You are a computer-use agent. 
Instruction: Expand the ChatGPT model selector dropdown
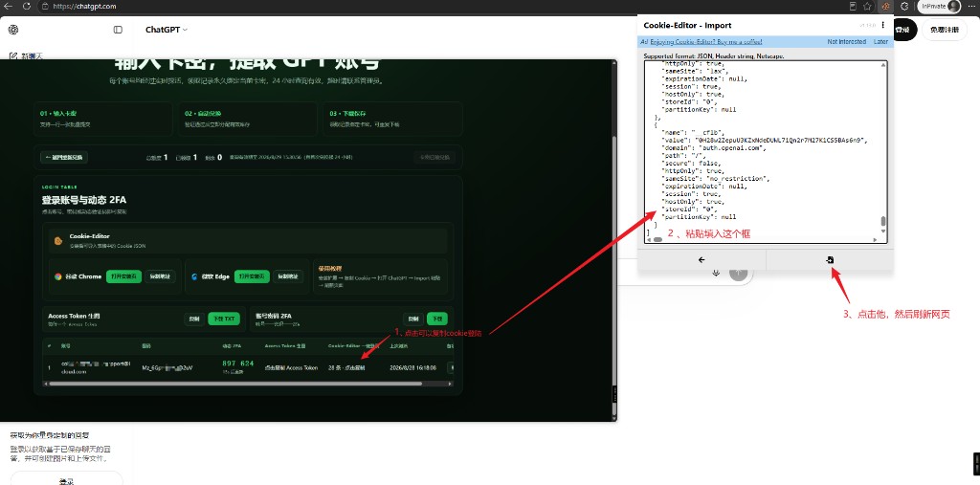pos(167,30)
